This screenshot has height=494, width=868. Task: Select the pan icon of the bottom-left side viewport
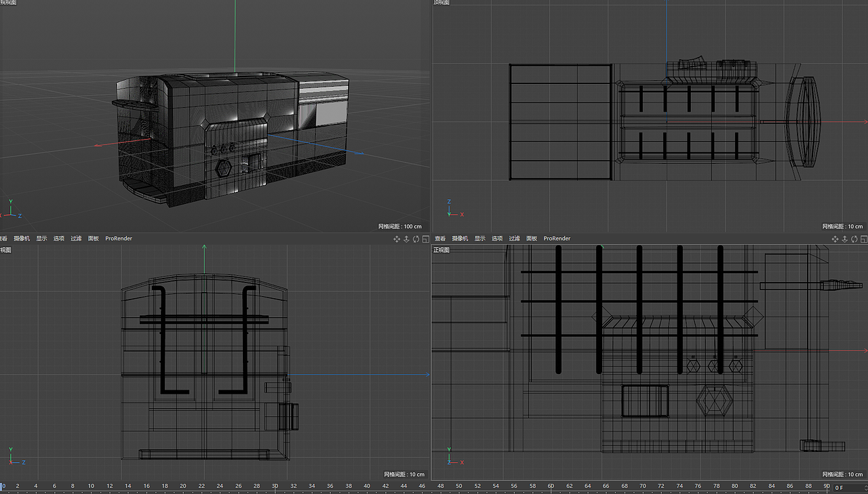click(397, 239)
